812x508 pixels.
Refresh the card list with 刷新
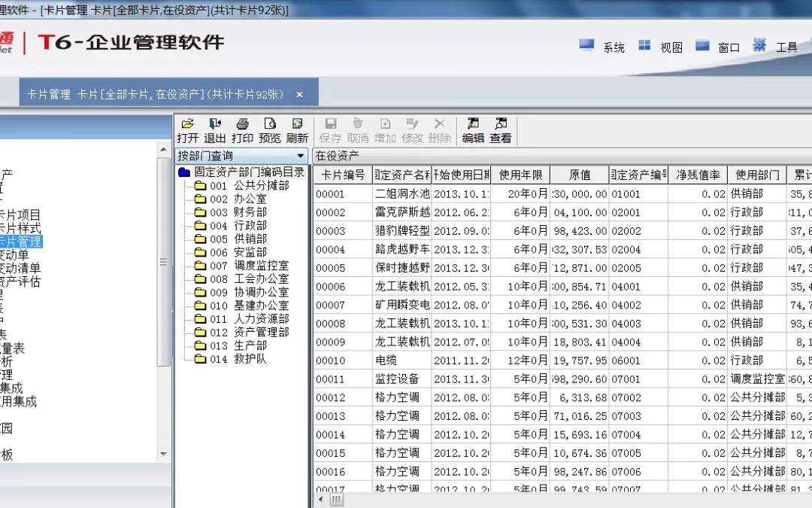click(x=297, y=131)
